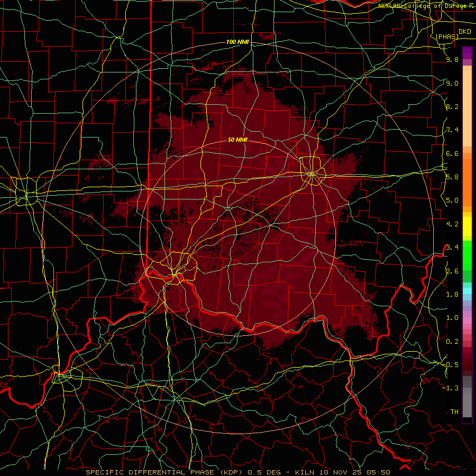Viewport: 476px width, 476px height.
Task: Click the 7.4 scale value
Action: [x=452, y=130]
